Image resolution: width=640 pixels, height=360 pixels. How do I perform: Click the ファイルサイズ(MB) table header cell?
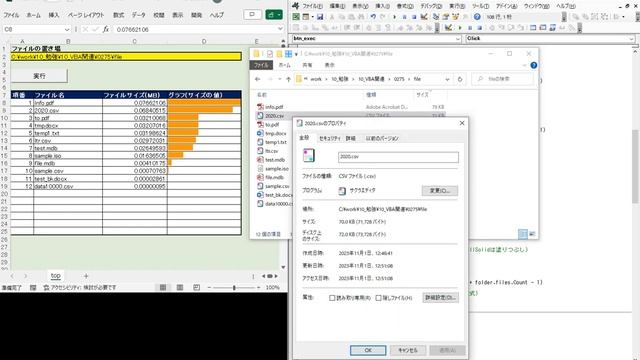[x=135, y=95]
